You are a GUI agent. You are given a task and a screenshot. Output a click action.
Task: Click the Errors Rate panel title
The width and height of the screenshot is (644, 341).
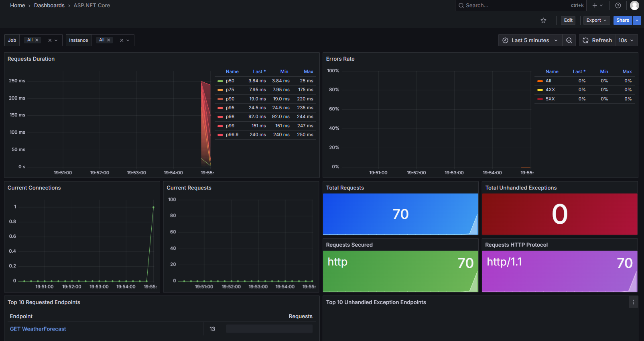[340, 59]
